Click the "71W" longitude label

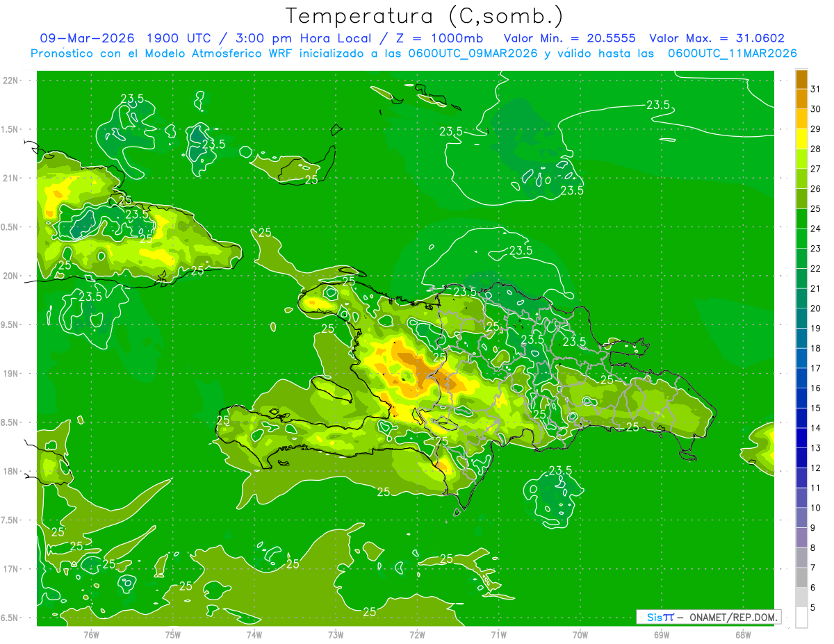coord(498,634)
